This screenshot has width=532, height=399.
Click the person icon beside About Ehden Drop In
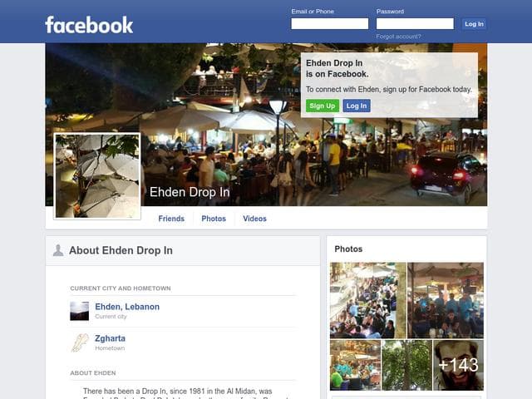tap(58, 250)
